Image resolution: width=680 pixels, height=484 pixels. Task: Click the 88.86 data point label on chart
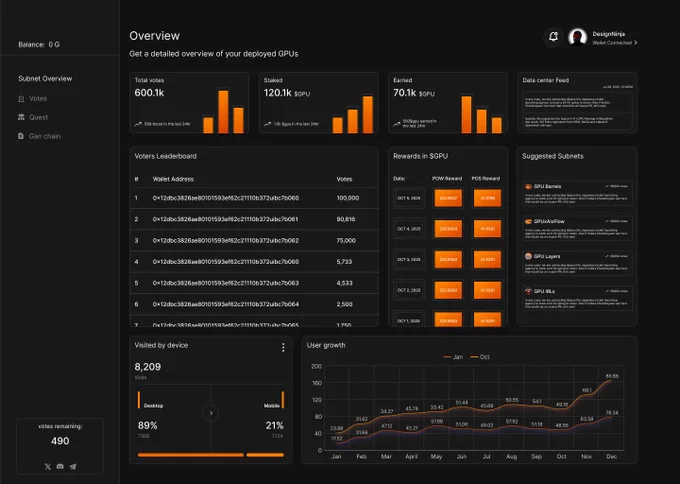[612, 376]
